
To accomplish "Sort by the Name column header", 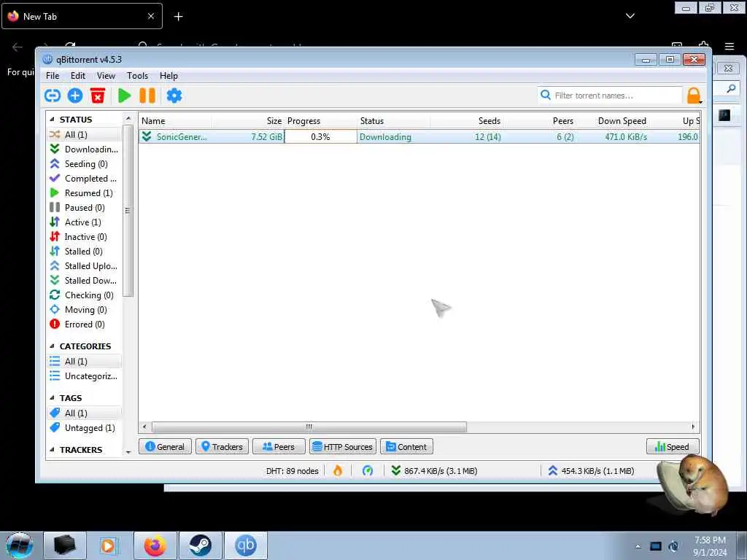I will tap(175, 121).
